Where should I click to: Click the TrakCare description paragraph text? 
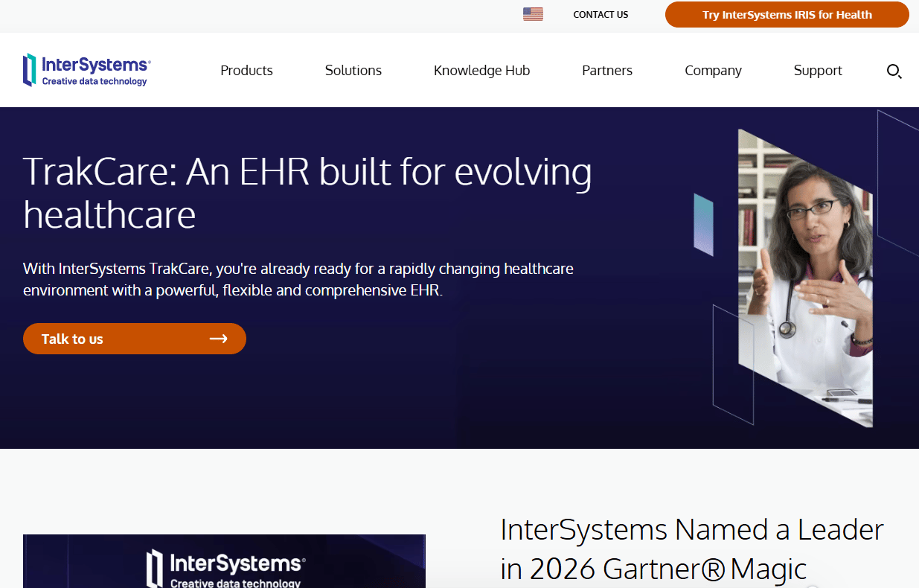[x=298, y=279]
